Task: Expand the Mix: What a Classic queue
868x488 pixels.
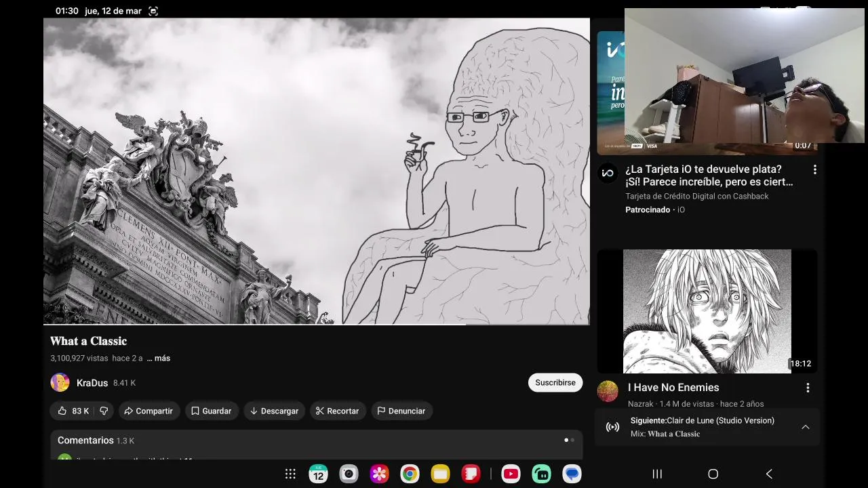Action: click(806, 427)
